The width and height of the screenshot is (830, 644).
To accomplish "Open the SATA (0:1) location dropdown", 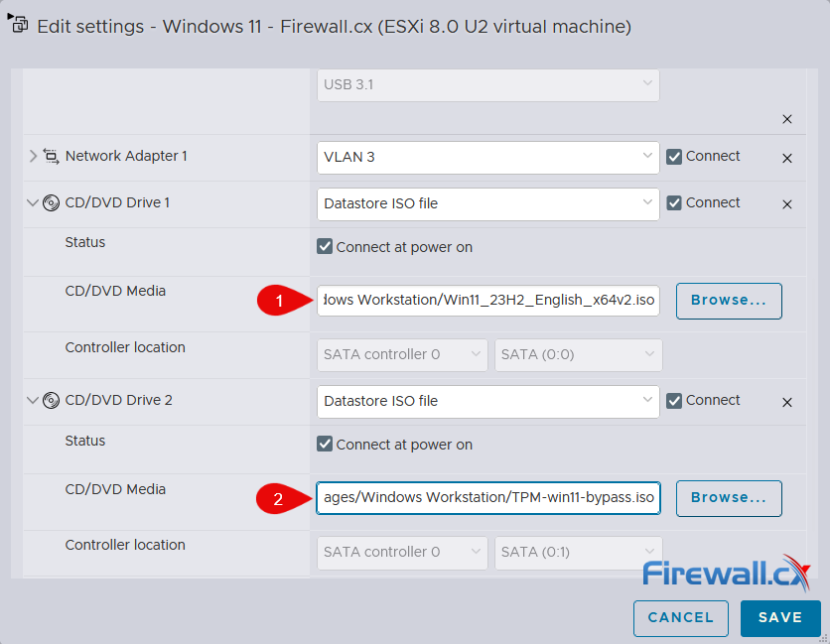I will (x=579, y=553).
